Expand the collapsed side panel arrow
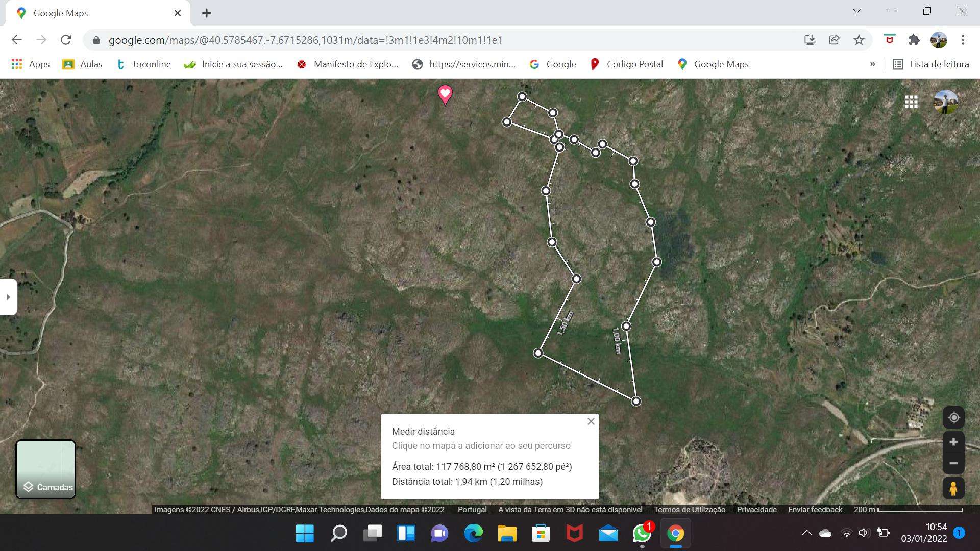This screenshot has width=980, height=551. point(8,297)
